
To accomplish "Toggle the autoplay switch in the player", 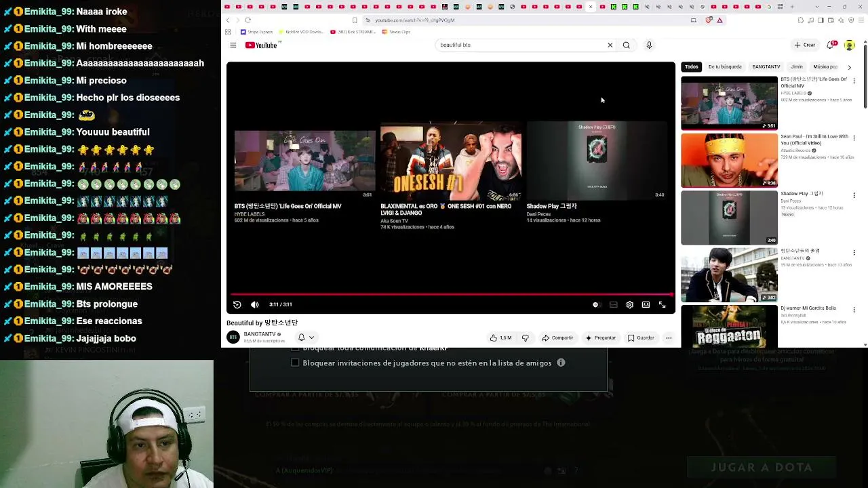I will [595, 305].
